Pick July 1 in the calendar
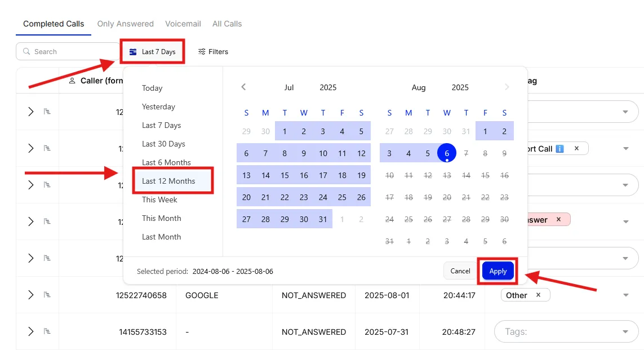Image resolution: width=644 pixels, height=350 pixels. pos(285,131)
